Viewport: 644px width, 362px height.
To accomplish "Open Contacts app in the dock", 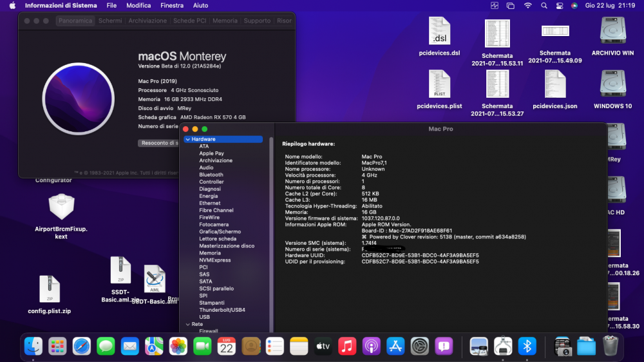I will coord(251,347).
